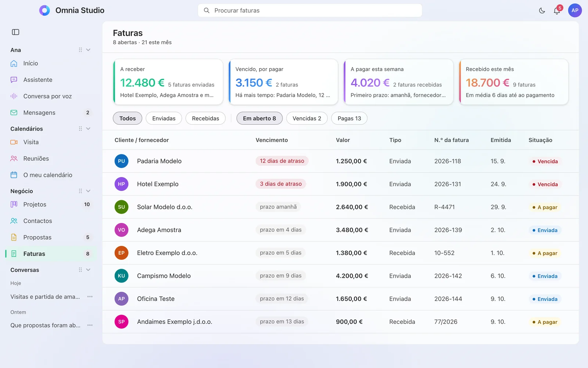Select the Vencidas 2 filter tab
Viewport: 588px width, 368px height.
[307, 118]
